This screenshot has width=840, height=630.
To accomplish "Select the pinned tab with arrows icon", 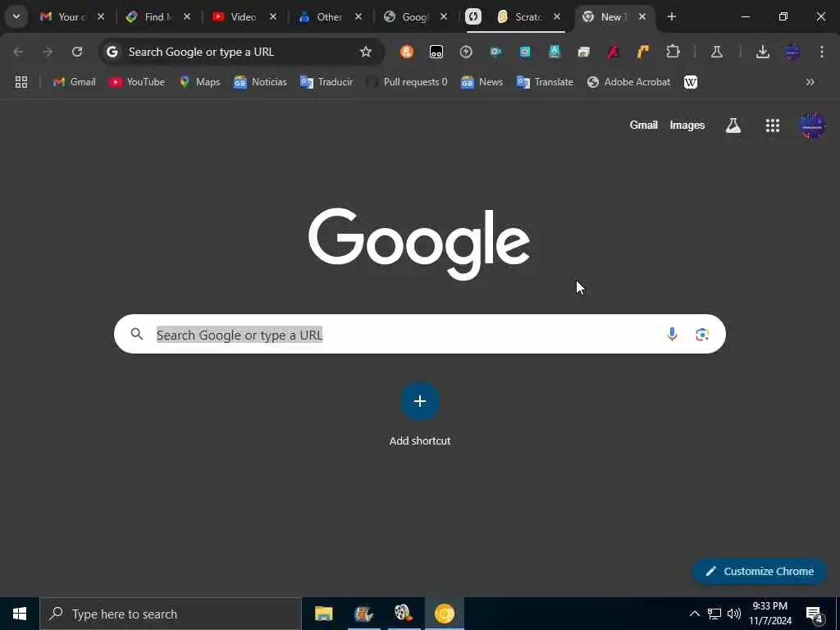I will tap(473, 16).
